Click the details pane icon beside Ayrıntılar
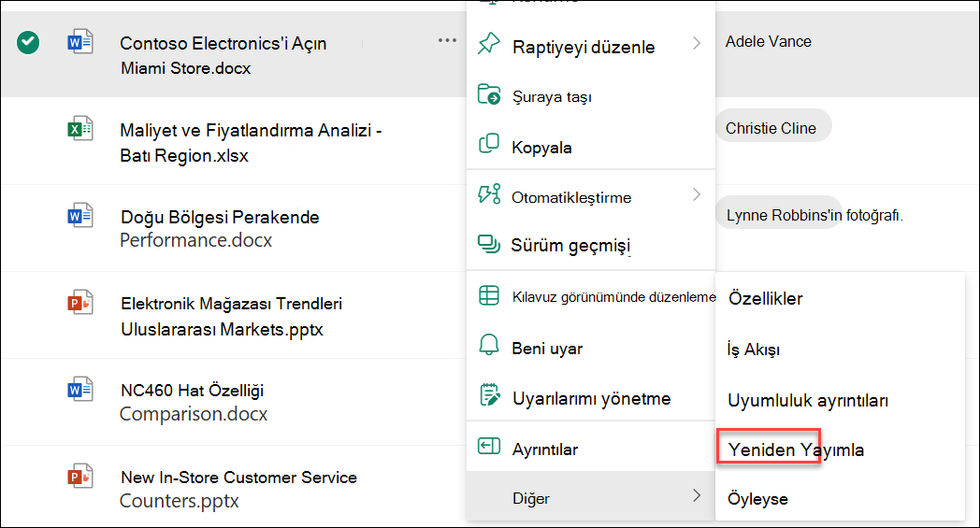 tap(489, 446)
